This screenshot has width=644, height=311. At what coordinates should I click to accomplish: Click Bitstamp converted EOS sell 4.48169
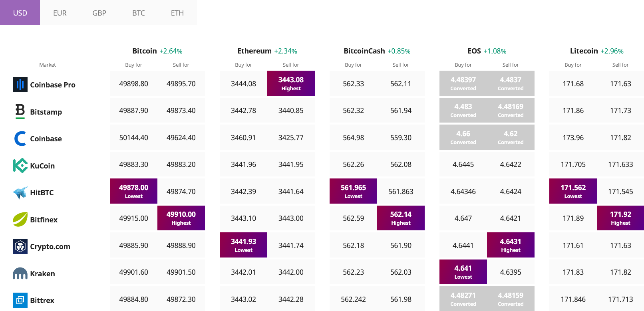tap(511, 110)
